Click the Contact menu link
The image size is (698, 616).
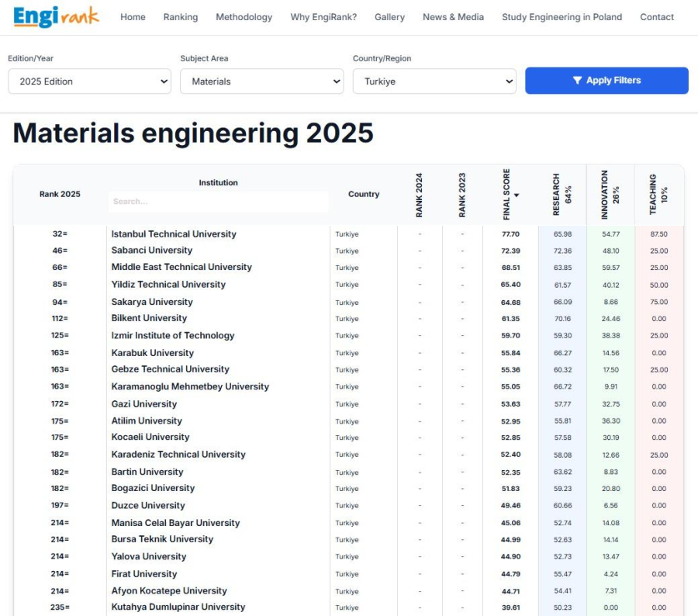click(656, 17)
